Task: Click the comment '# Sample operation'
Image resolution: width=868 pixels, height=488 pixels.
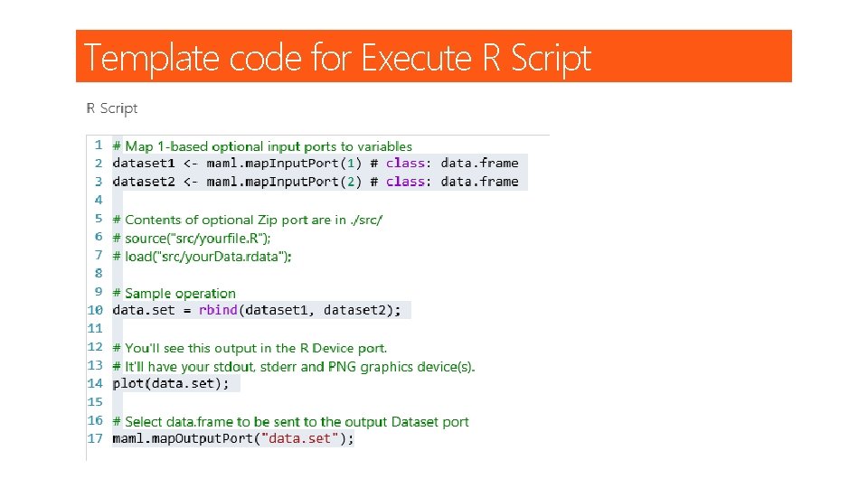Action: coord(175,293)
